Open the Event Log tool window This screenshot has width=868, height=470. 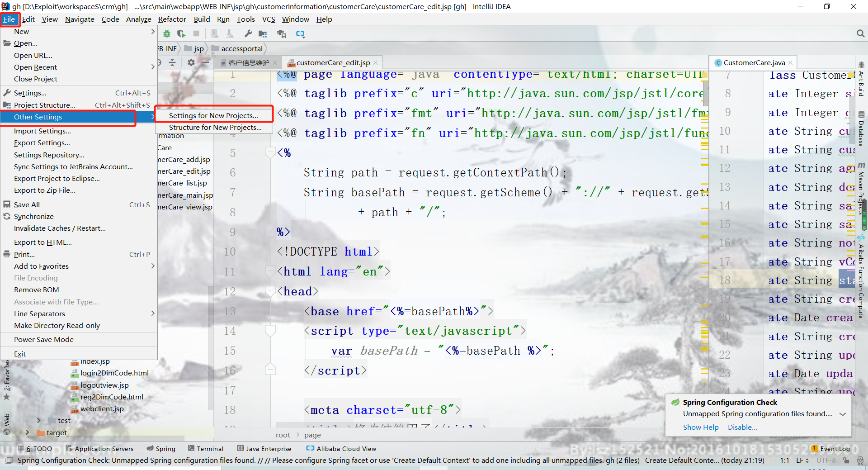(x=830, y=449)
